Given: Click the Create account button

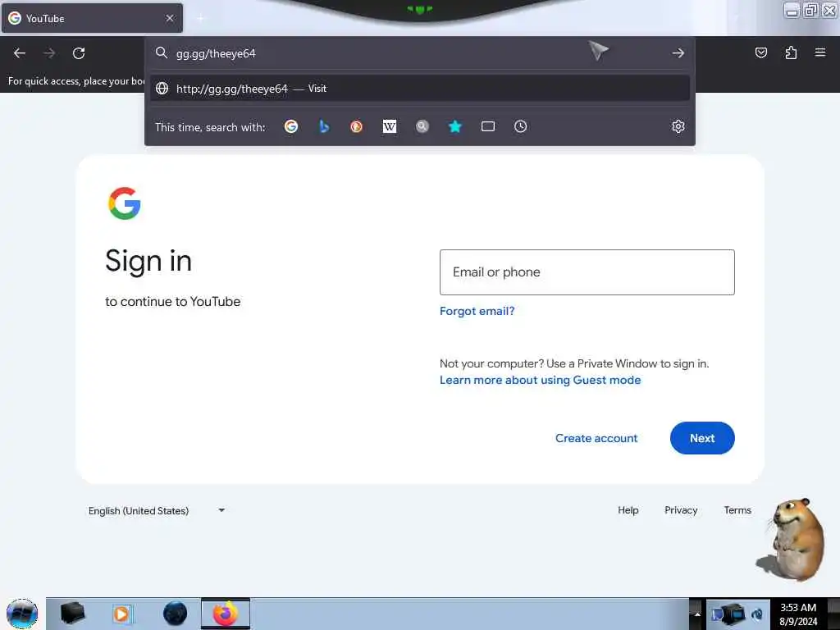Looking at the screenshot, I should (x=596, y=438).
